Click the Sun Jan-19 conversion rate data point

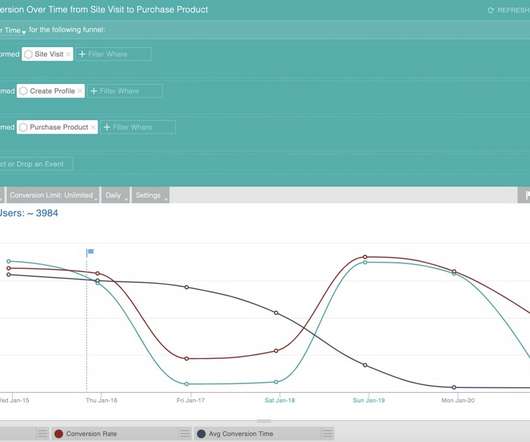(x=365, y=257)
